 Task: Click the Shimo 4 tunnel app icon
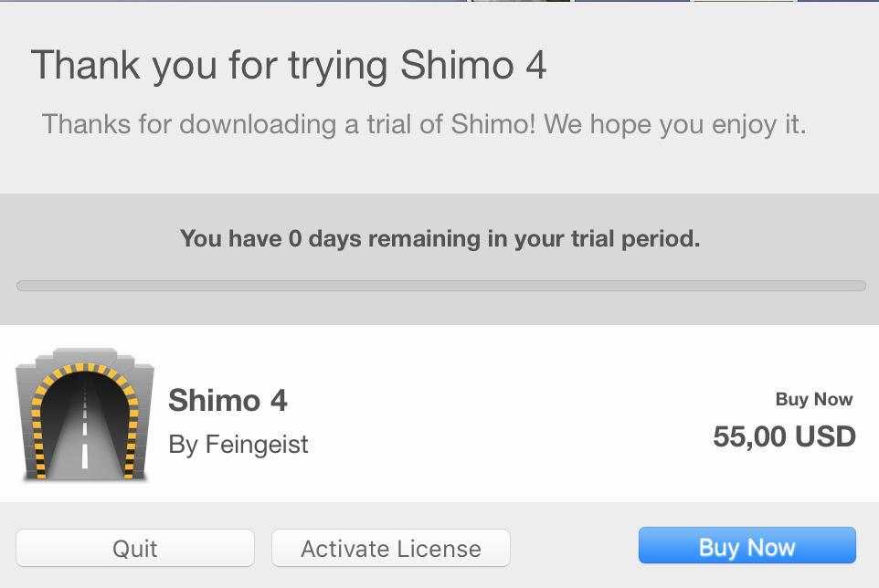click(85, 415)
